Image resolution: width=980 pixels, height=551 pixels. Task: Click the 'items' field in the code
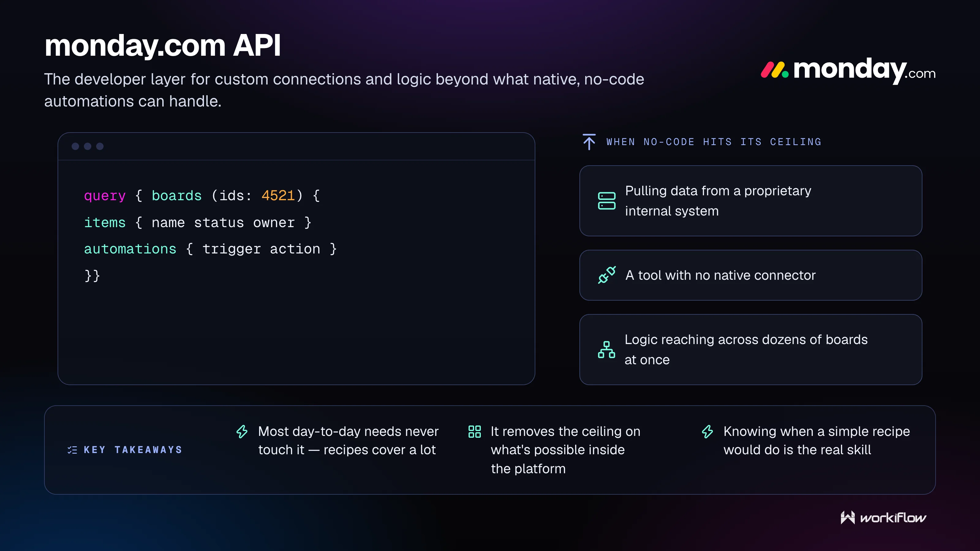[x=105, y=223]
